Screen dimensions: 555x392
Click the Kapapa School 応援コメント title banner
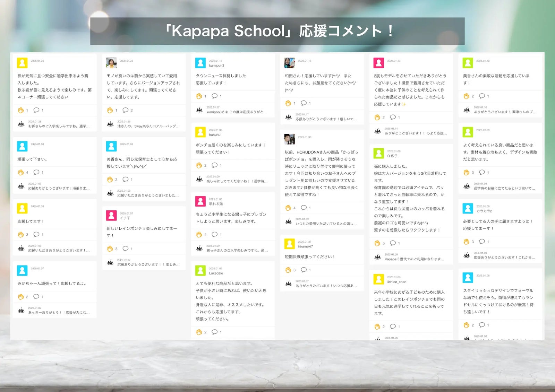pyautogui.click(x=277, y=31)
